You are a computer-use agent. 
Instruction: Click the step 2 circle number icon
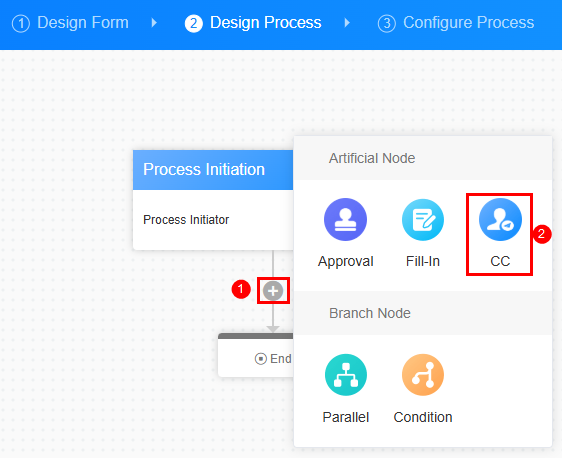pos(194,24)
